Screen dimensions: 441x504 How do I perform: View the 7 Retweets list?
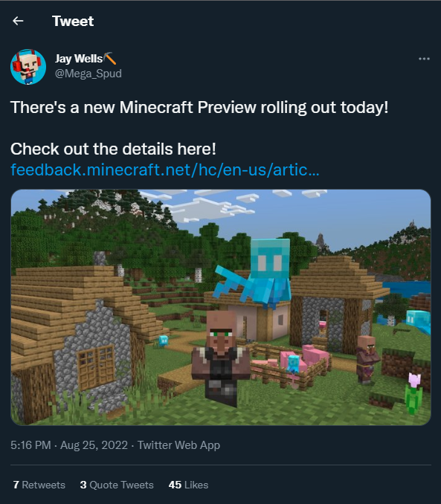(x=39, y=485)
